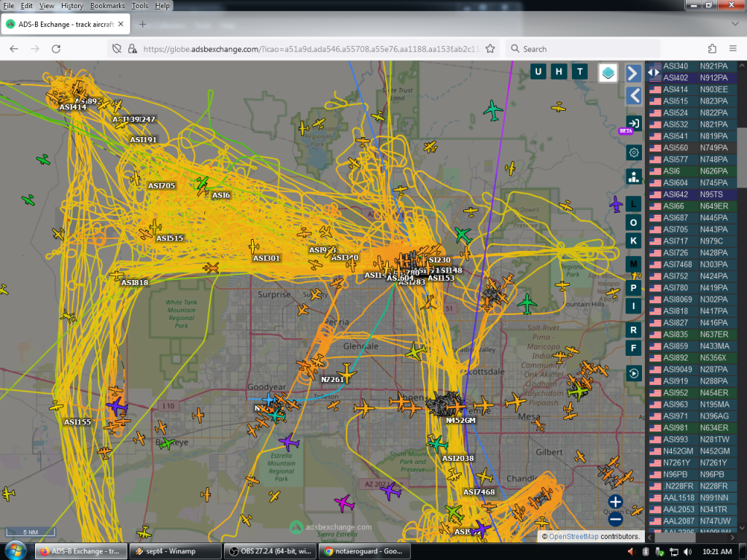Open the View menu

click(47, 6)
